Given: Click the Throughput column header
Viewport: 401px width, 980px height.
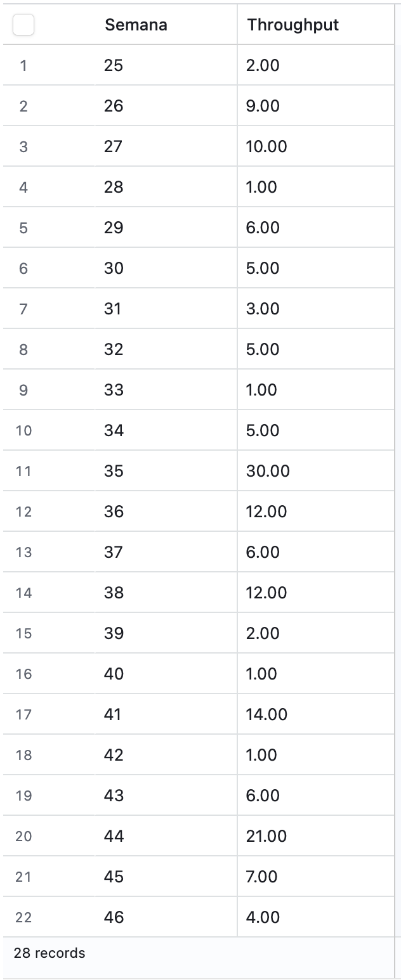Looking at the screenshot, I should [x=293, y=25].
